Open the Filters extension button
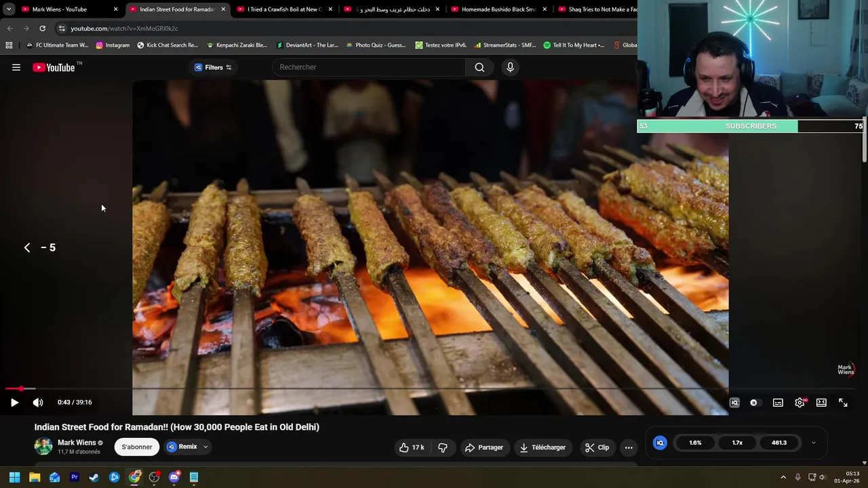Screen dimensions: 868x488 tap(213, 67)
